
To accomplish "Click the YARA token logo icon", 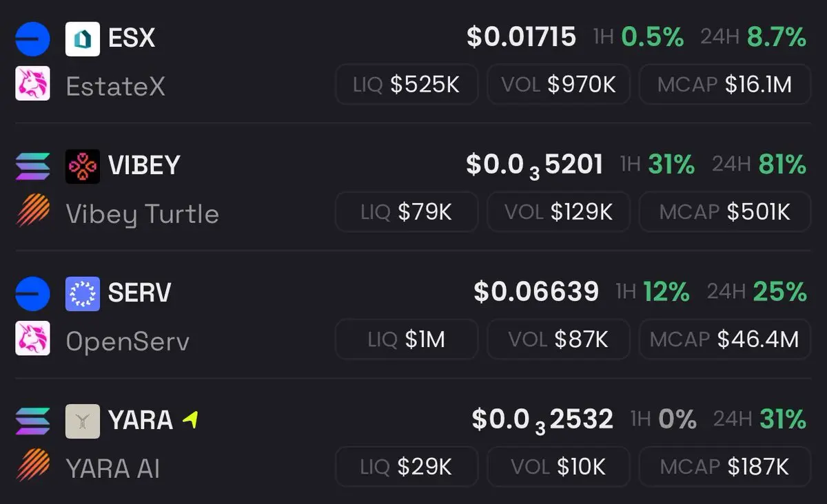I will 83,421.
